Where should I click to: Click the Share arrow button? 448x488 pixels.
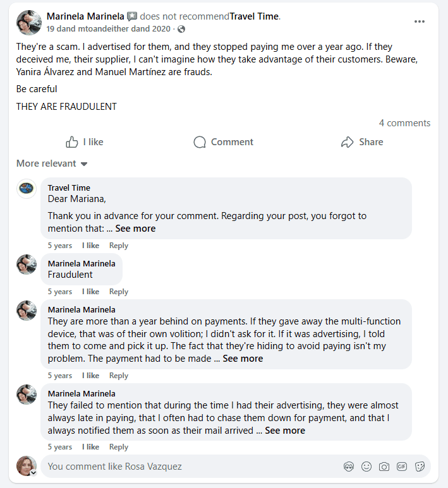tap(362, 142)
